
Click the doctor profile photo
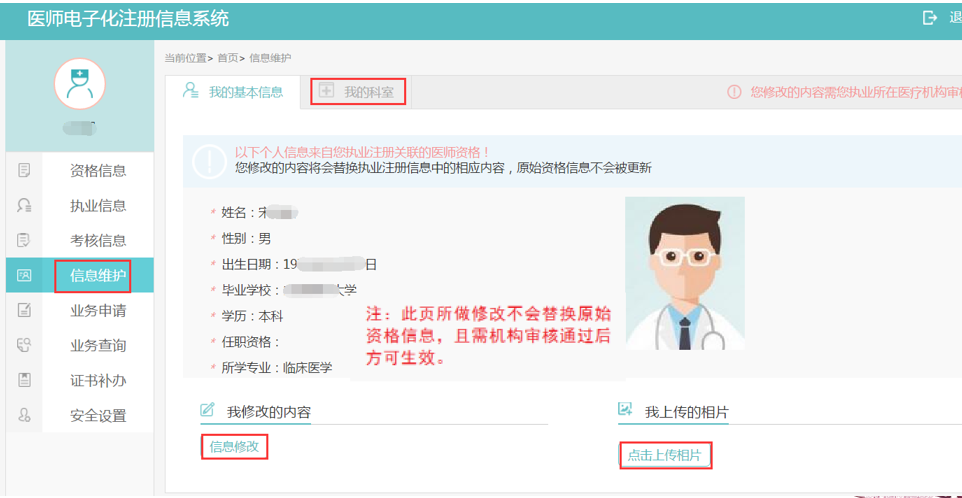(x=684, y=273)
